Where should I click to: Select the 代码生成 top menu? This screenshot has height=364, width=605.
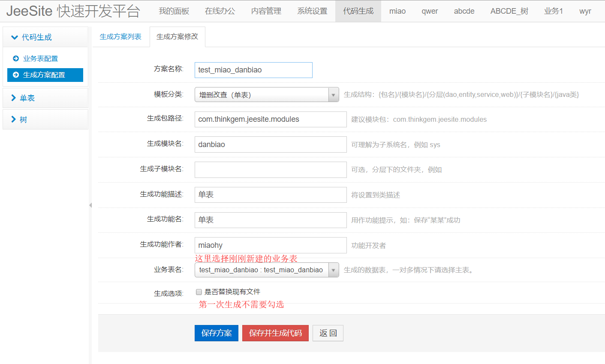tap(358, 11)
